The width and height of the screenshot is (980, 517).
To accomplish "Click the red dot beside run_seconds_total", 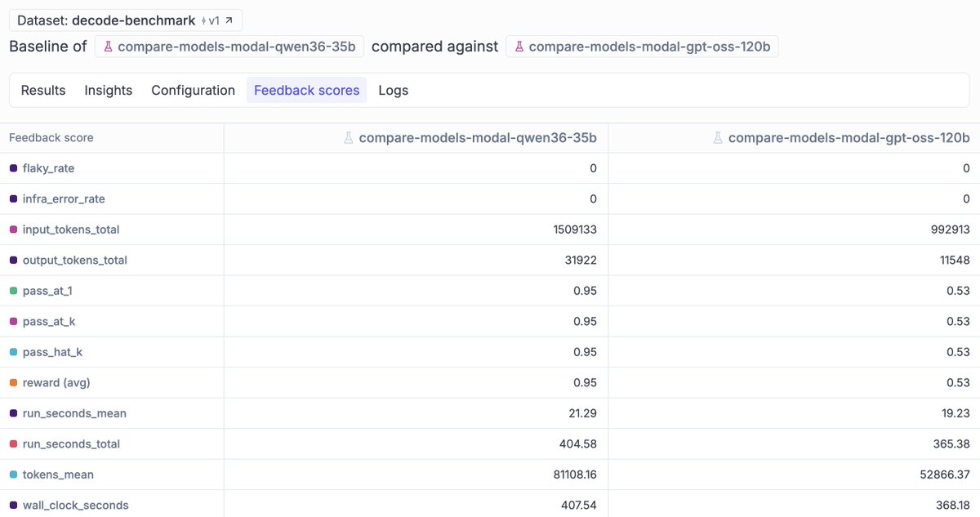I will click(13, 444).
